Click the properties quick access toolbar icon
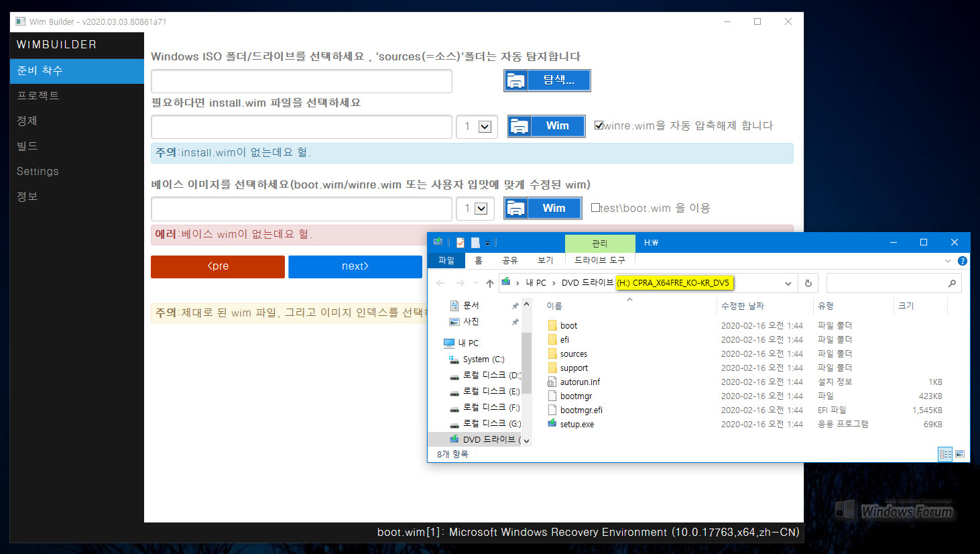 click(461, 242)
